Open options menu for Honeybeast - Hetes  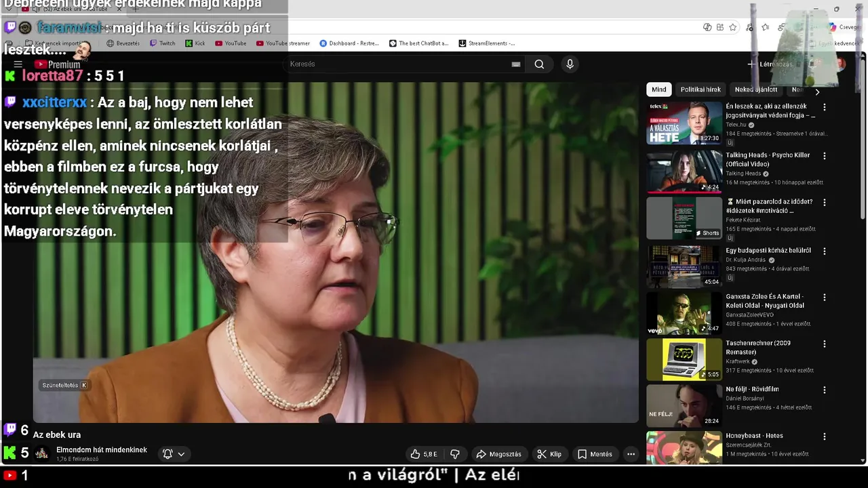pos(825,436)
